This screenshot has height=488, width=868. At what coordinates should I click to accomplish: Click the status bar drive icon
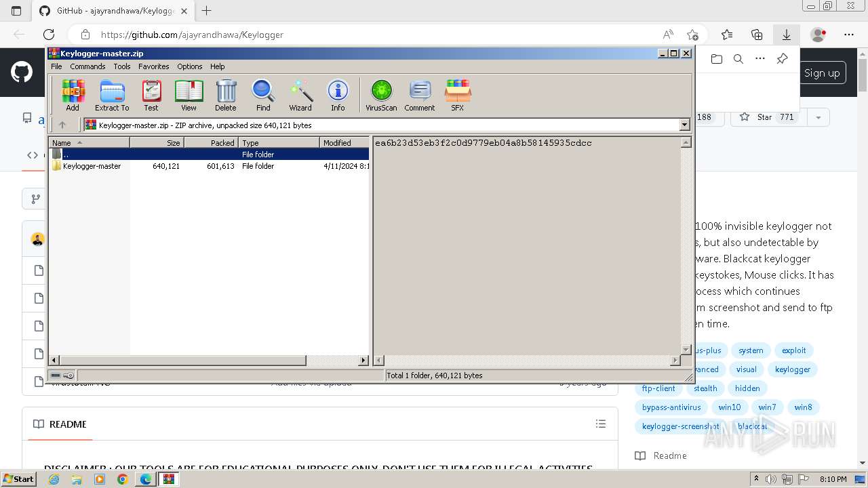coord(56,375)
